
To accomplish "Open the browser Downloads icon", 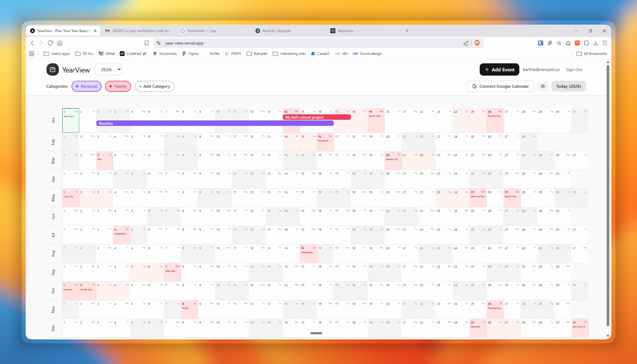I will click(x=596, y=43).
